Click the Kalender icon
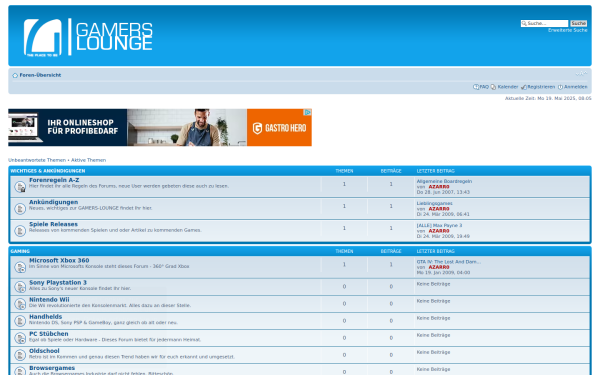600x375 pixels. 493,87
